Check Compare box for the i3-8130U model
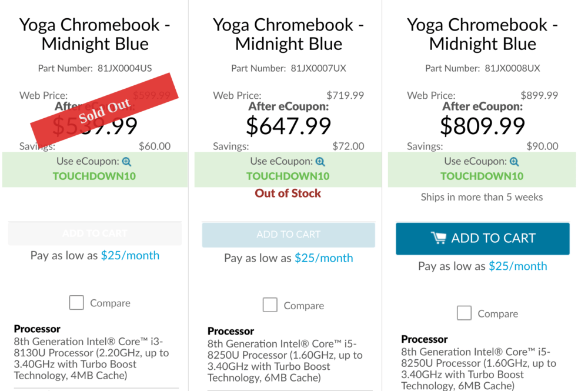The width and height of the screenshot is (588, 391). click(76, 303)
